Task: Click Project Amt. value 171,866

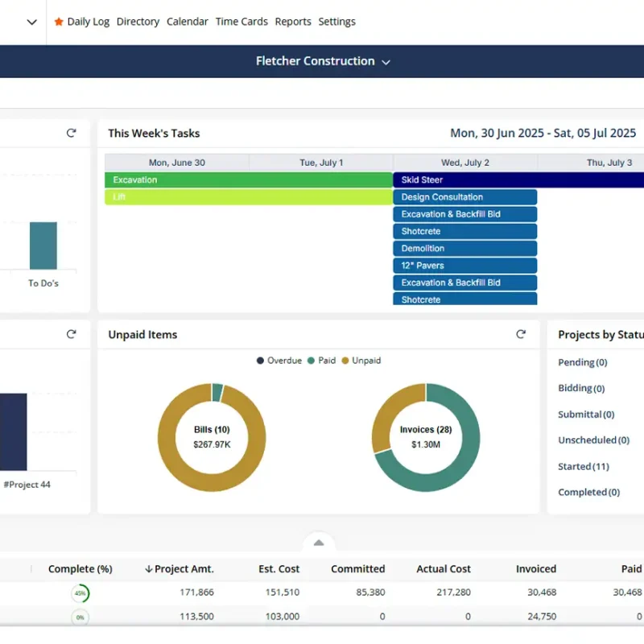Action: pyautogui.click(x=196, y=592)
